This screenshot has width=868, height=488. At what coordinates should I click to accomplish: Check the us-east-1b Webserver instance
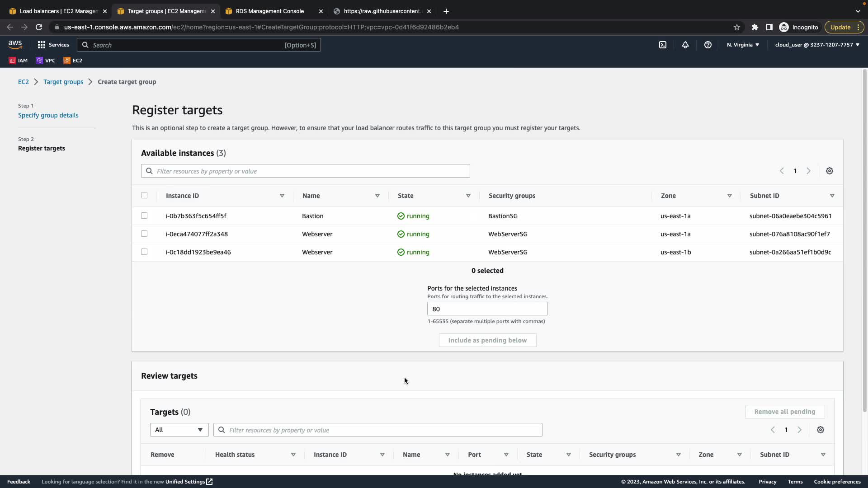click(x=144, y=252)
